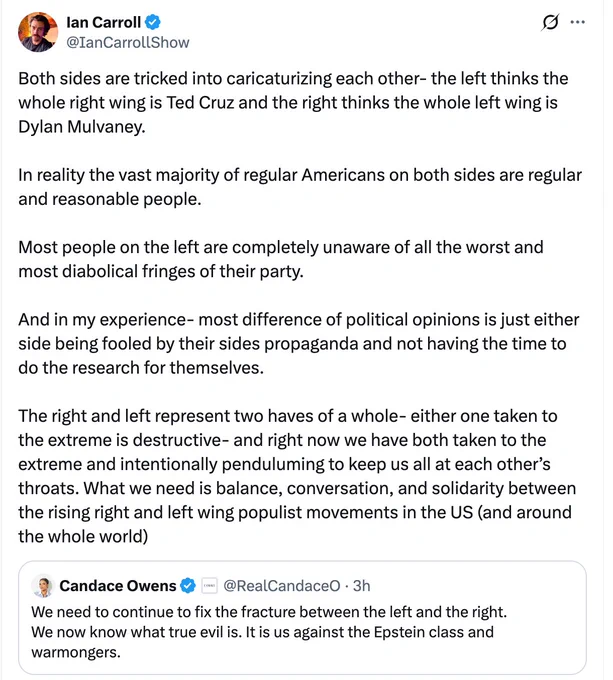Click the 'We need to continue to fix' line
Viewport: 613px width, 680px height.
(x=269, y=612)
